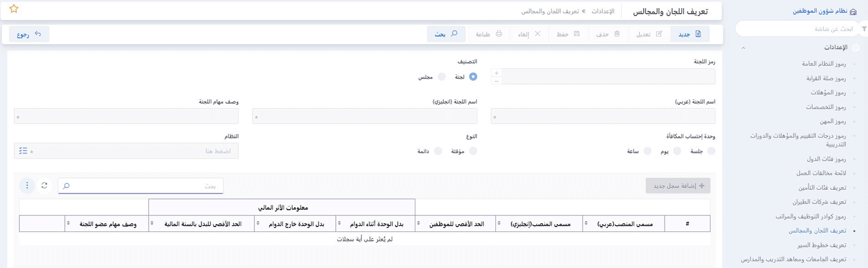The width and height of the screenshot is (868, 268).
Task: Open the النظام dropdown field
Action: 126,151
